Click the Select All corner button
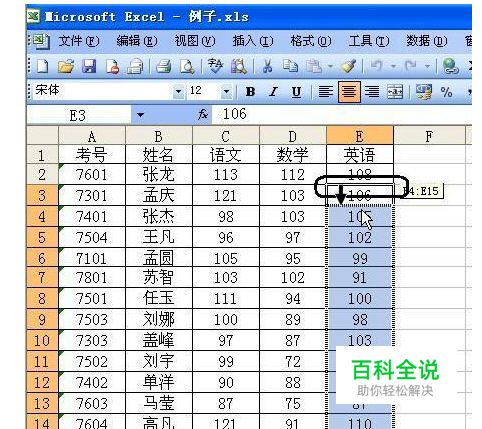The height and width of the screenshot is (429, 482). coord(42,135)
